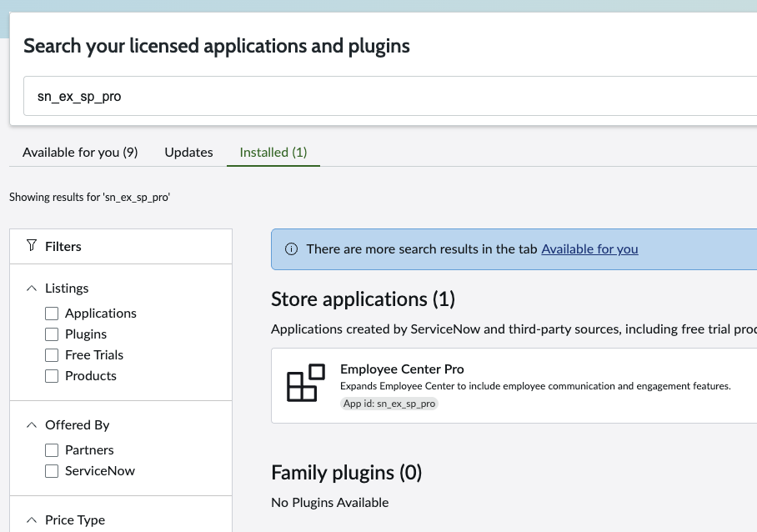Collapse the Listings filter section
Viewport: 757px width, 532px height.
pos(32,289)
